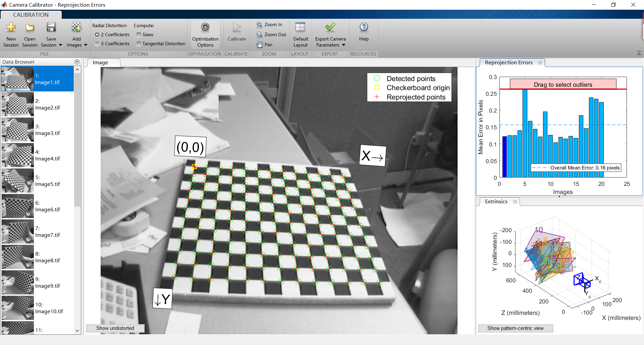Expand Export Camera Parameters dropdown arrow
This screenshot has width=644, height=345.
[x=343, y=45]
